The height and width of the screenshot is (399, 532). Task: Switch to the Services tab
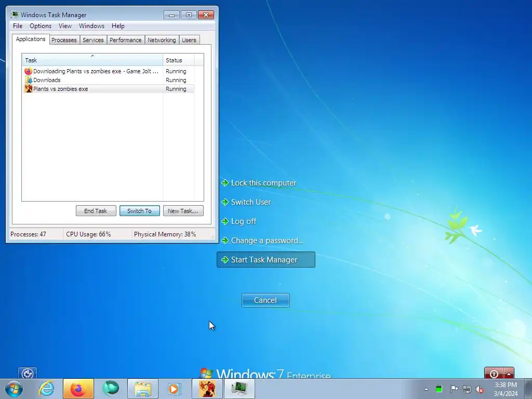[x=93, y=40]
